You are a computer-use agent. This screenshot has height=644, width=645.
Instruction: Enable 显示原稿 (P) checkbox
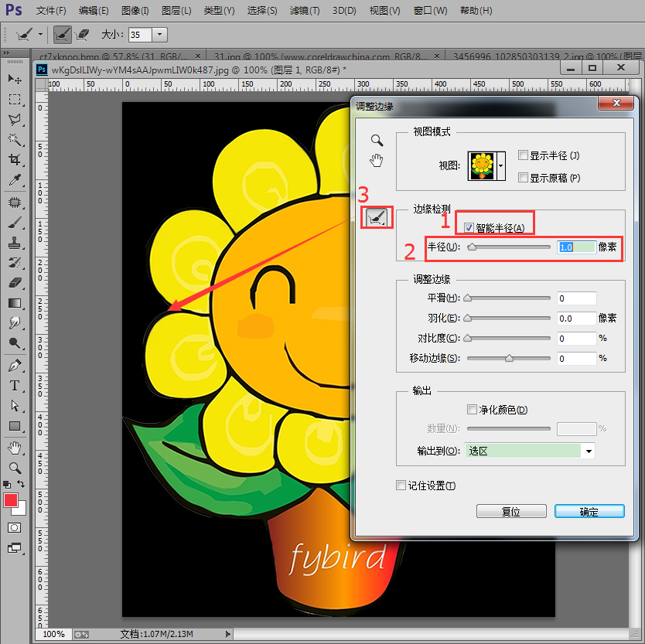click(x=523, y=177)
